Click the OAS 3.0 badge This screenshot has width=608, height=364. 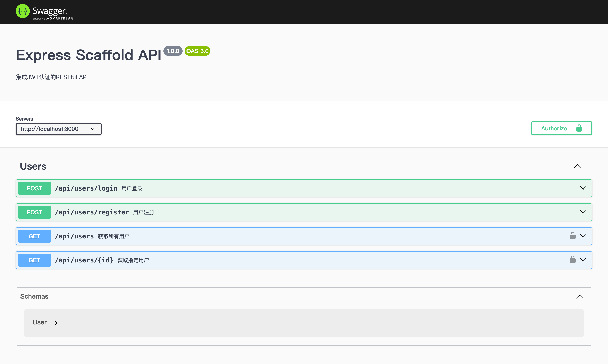click(197, 51)
